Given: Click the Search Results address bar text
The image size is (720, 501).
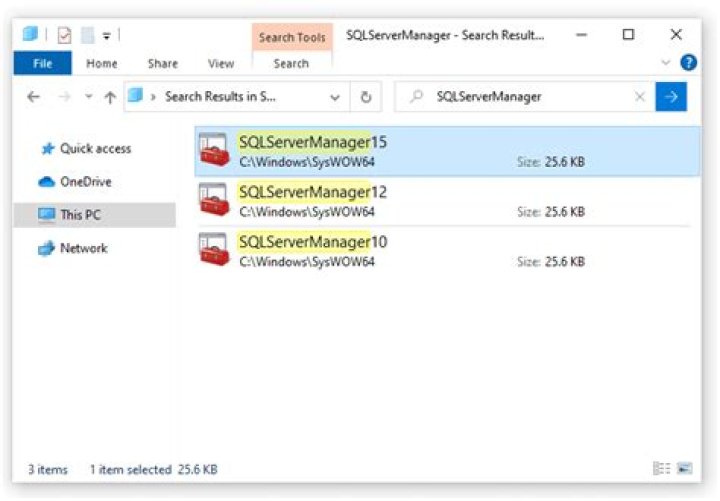Looking at the screenshot, I should [220, 96].
